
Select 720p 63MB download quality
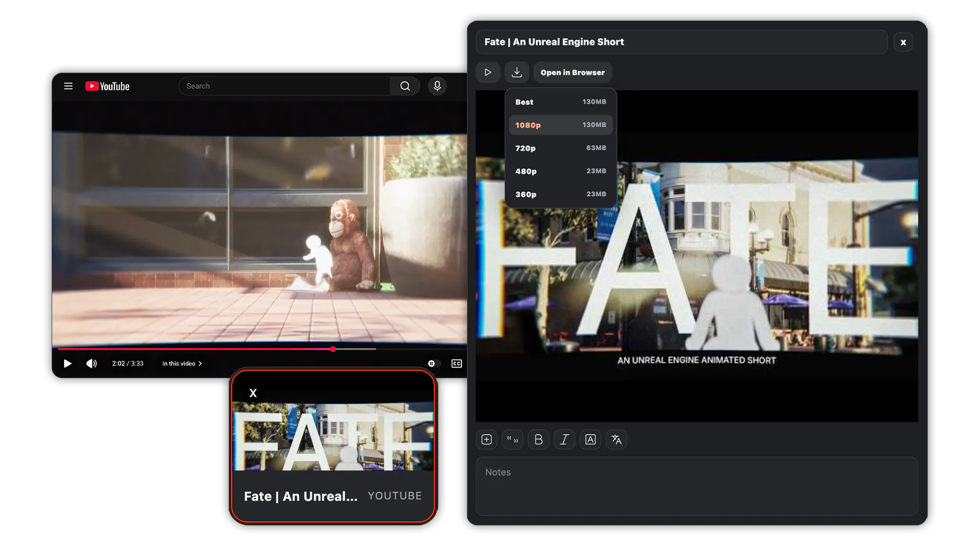(561, 148)
